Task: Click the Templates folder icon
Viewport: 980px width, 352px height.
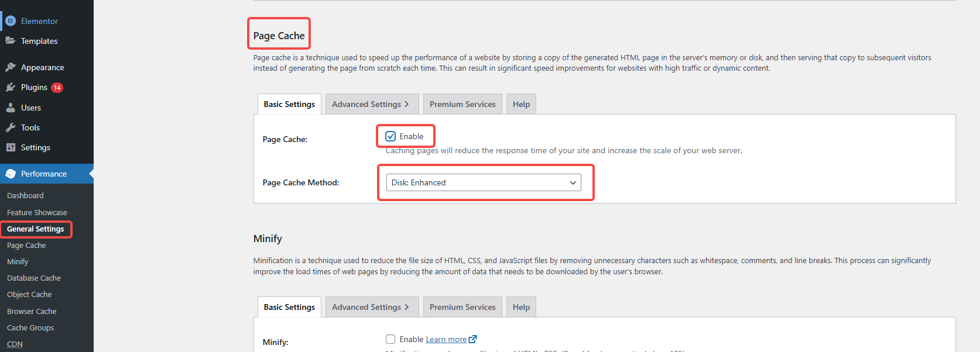Action: point(11,41)
